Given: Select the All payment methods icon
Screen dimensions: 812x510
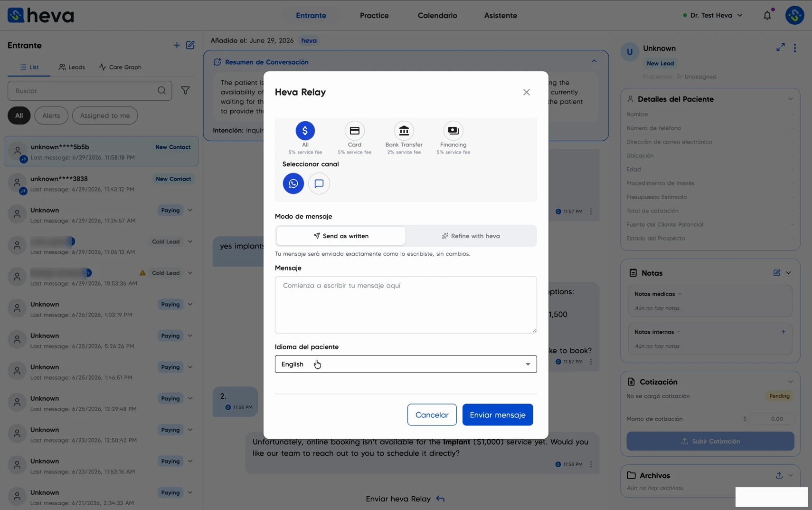Looking at the screenshot, I should (305, 131).
